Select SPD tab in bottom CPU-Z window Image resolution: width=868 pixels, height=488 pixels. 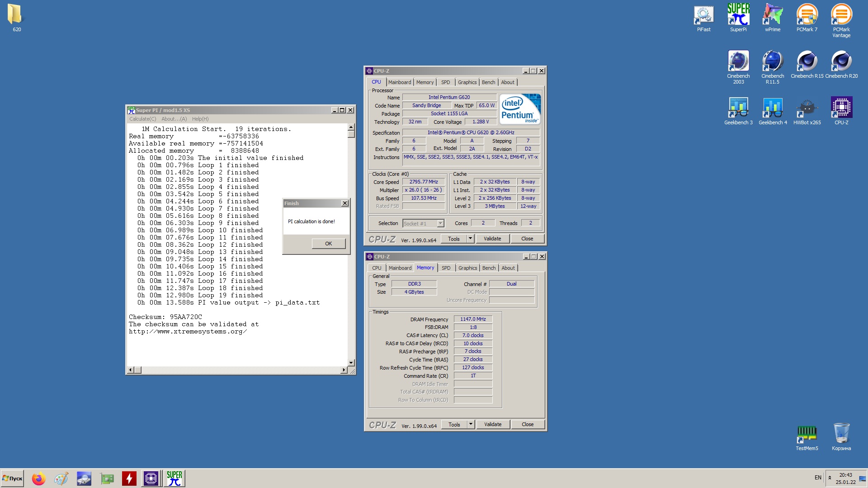(x=446, y=268)
